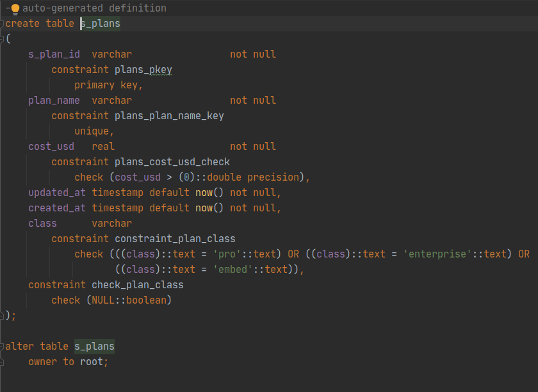
Task: Click the yellow lightbulb quick-fix icon
Action: pos(15,8)
